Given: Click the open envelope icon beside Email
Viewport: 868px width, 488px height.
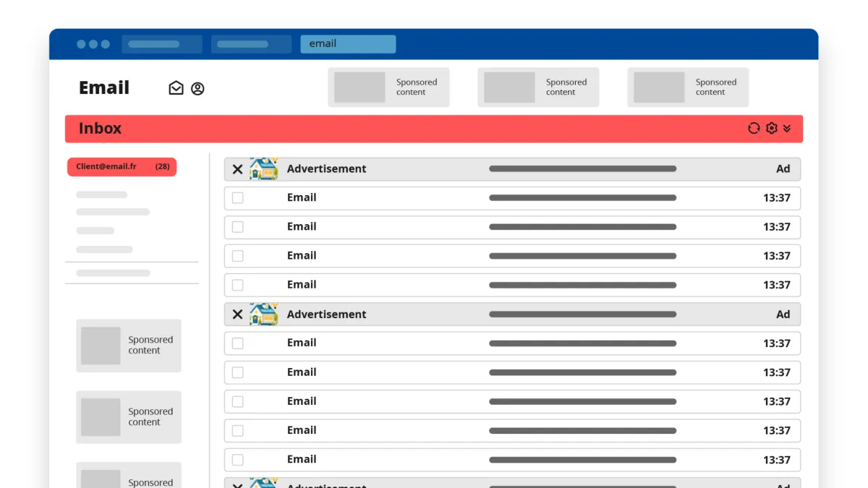Looking at the screenshot, I should (x=176, y=88).
